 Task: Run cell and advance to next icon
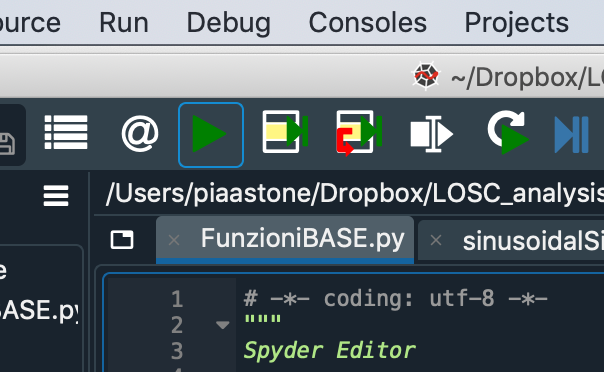[x=359, y=133]
